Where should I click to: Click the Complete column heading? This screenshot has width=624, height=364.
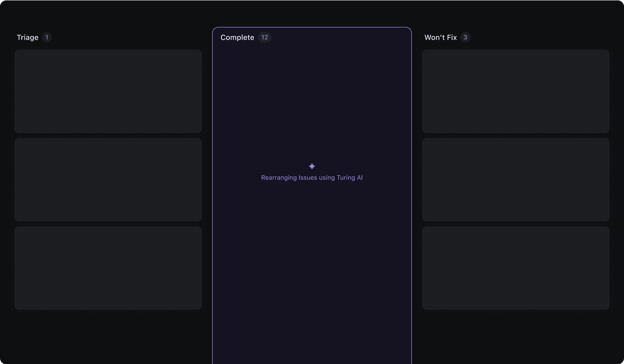click(237, 37)
